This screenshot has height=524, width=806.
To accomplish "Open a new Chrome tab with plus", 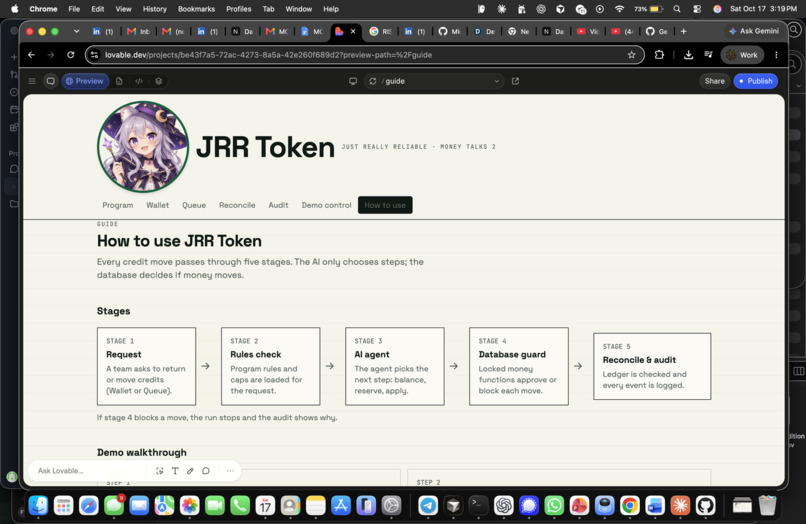I will (x=683, y=31).
